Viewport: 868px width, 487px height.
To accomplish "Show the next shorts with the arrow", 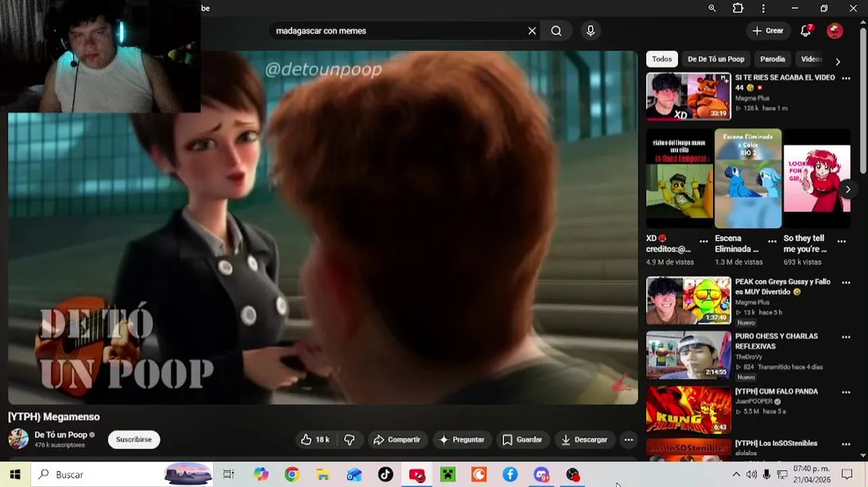I will (x=848, y=189).
